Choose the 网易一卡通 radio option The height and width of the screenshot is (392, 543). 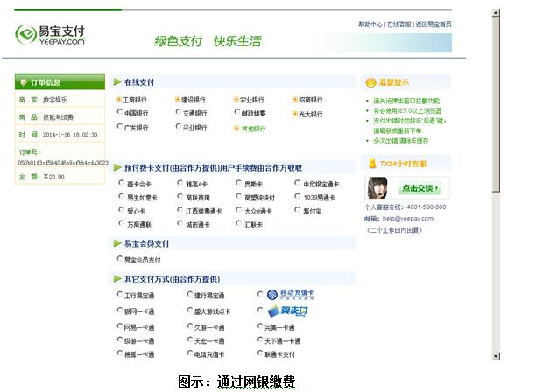point(120,325)
